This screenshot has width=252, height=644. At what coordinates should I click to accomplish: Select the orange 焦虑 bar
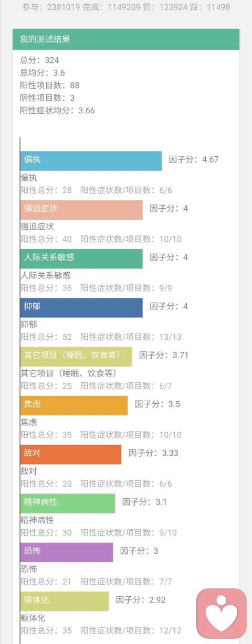point(74,405)
